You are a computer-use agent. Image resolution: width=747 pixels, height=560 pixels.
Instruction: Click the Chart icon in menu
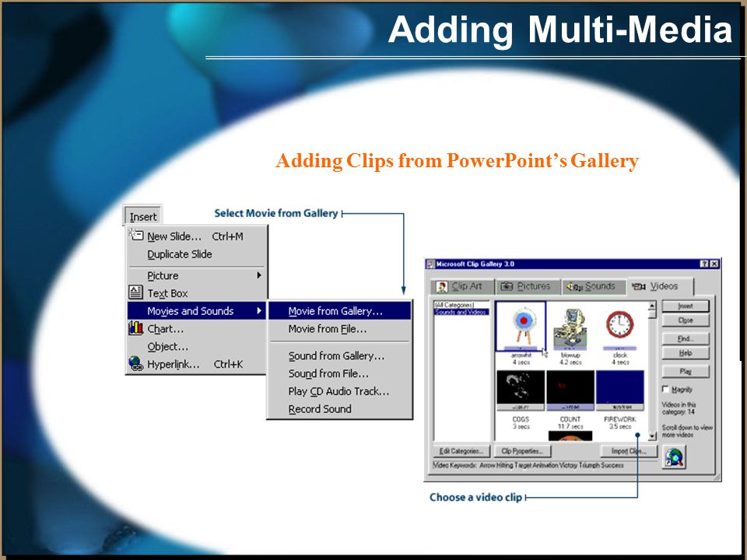[x=135, y=328]
